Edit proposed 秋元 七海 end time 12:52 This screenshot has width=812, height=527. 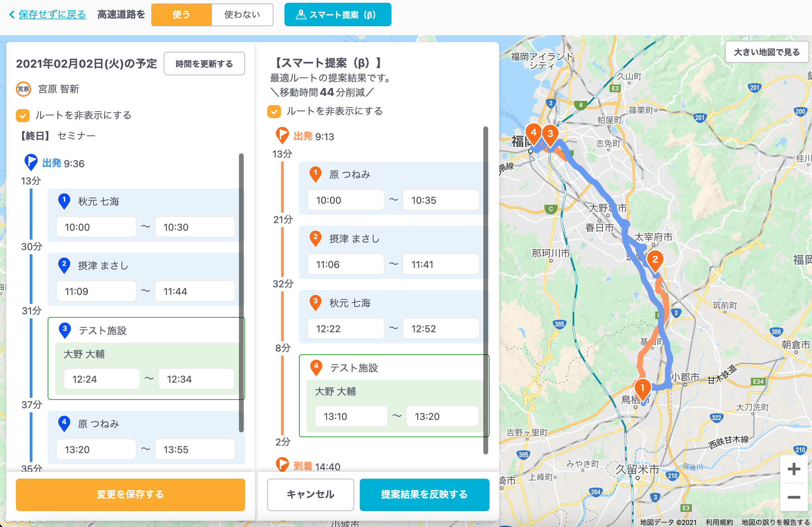441,329
